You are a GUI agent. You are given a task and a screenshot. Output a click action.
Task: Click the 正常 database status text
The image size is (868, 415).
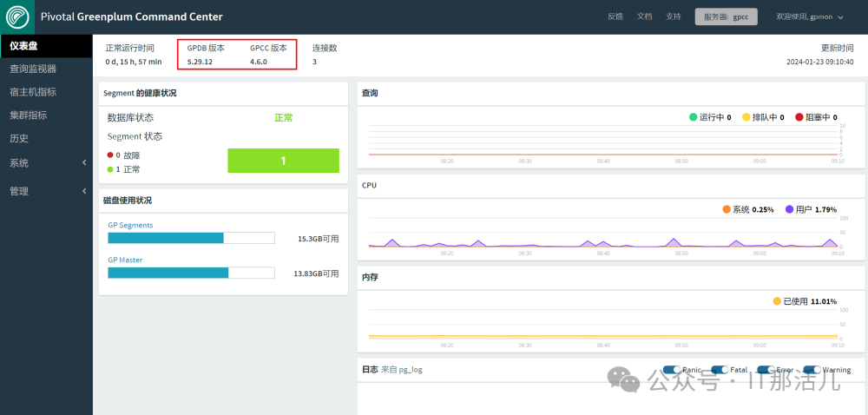coord(284,118)
